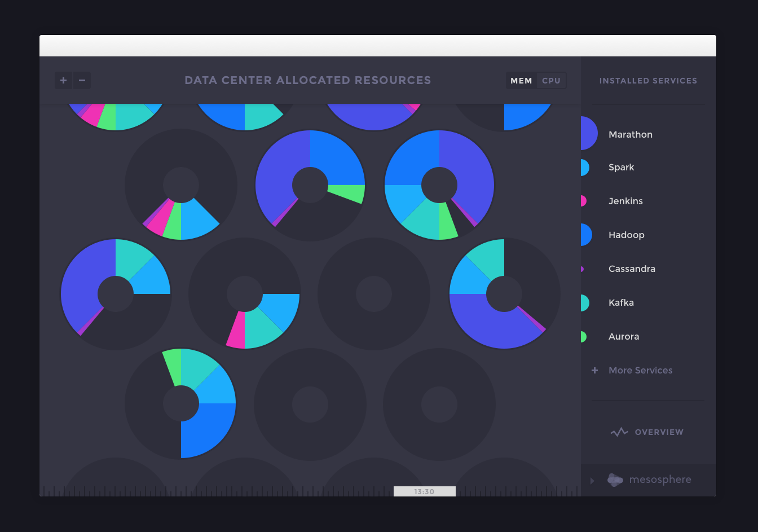Screen dimensions: 758x532
Task: Select the donut with only magenta, teal, light-blue slices
Action: pyautogui.click(x=245, y=294)
